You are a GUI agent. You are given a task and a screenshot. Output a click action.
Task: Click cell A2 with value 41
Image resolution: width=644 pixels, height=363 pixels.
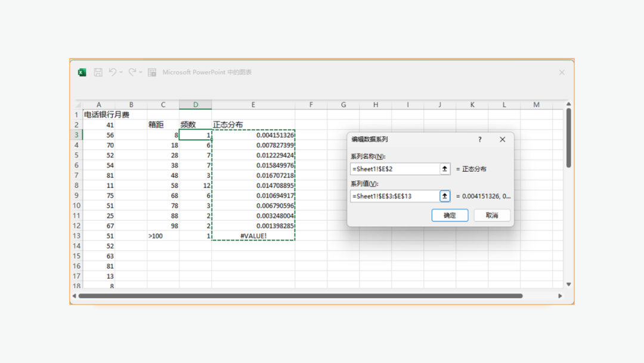click(98, 125)
